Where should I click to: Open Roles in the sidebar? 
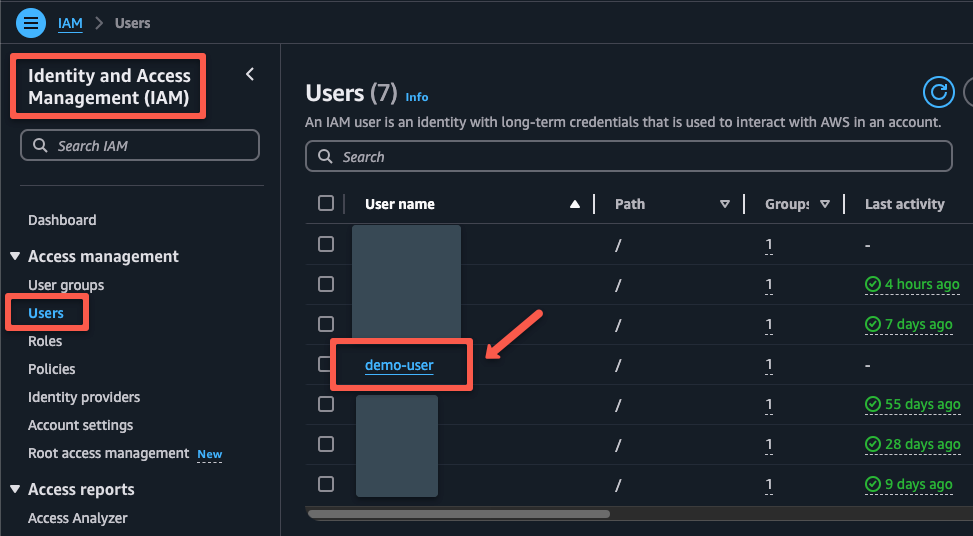point(45,341)
